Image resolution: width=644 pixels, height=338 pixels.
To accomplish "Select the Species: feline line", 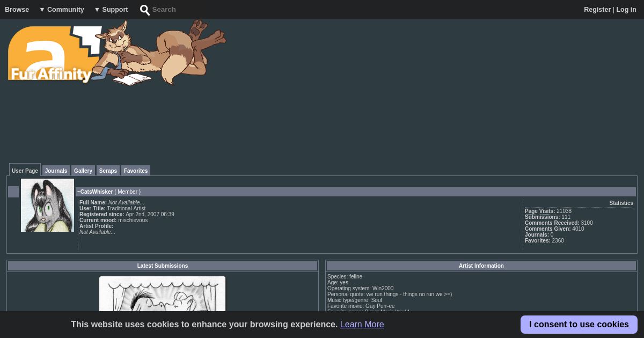I will click(345, 276).
